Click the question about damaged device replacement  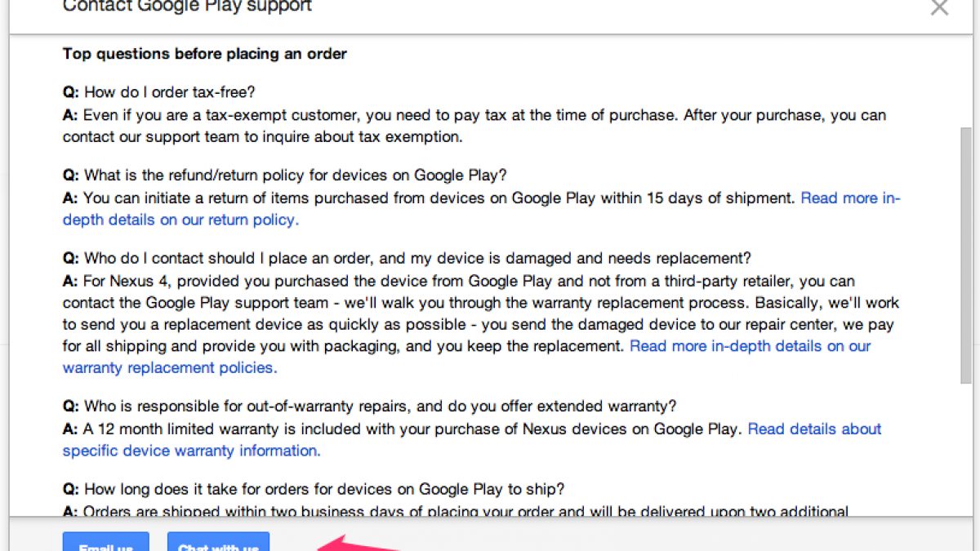point(407,258)
